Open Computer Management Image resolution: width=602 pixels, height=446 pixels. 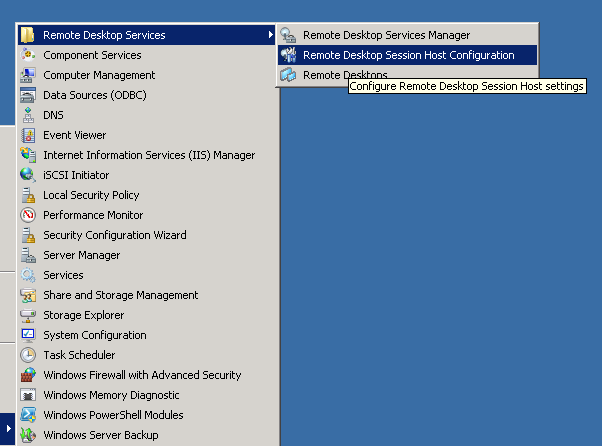pos(147,75)
